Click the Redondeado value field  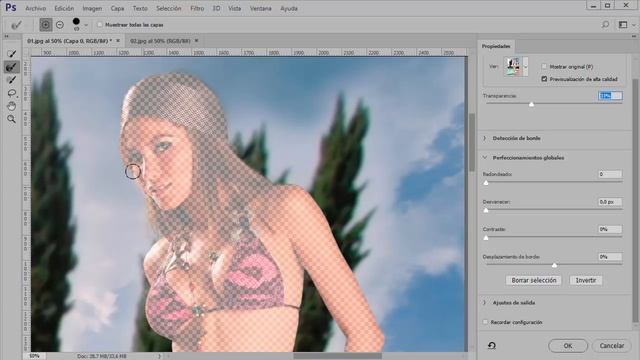[x=610, y=174]
